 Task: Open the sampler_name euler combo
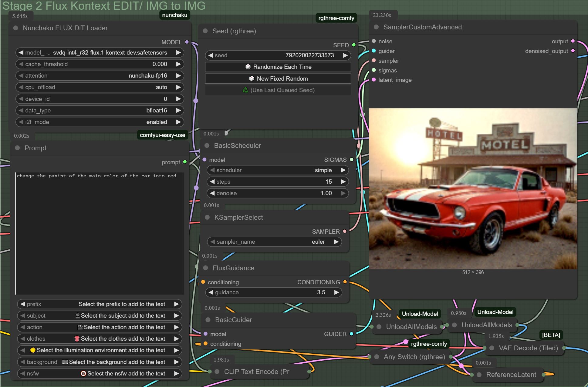tap(274, 242)
